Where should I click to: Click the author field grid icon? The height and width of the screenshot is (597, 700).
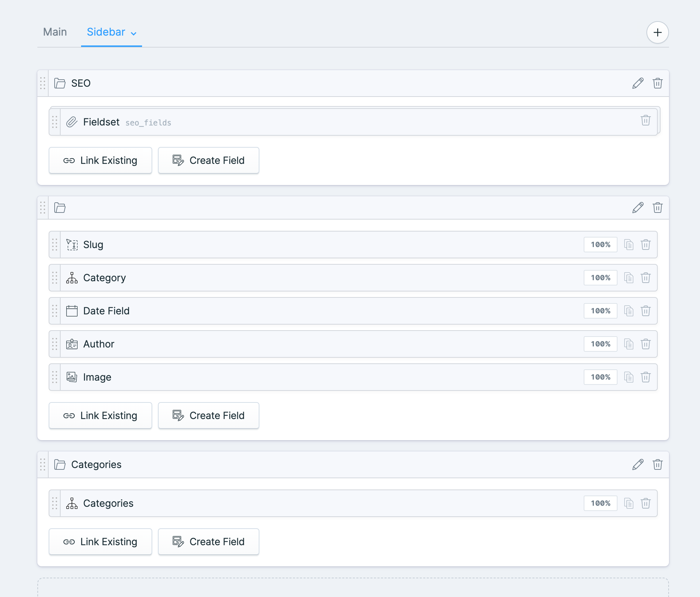55,344
